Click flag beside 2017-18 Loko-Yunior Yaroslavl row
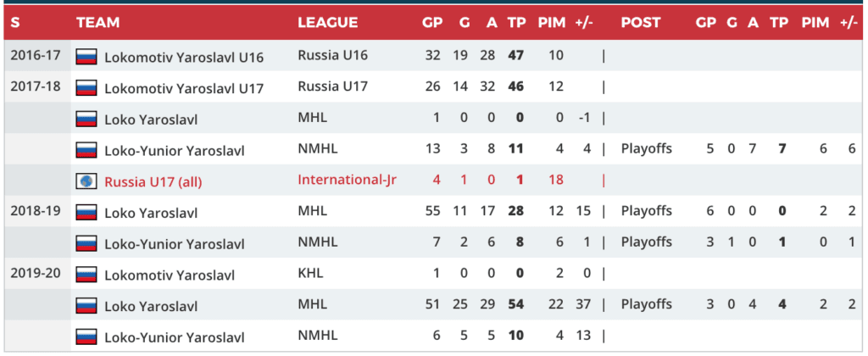Viewport: 868px width, 356px height. 86,150
